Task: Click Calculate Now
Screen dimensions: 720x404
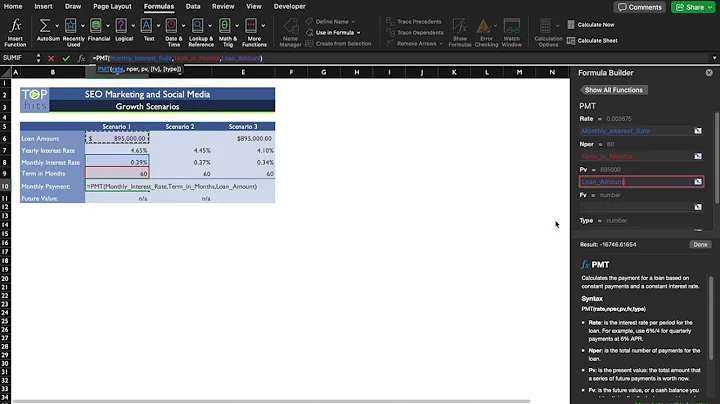Action: click(x=591, y=25)
